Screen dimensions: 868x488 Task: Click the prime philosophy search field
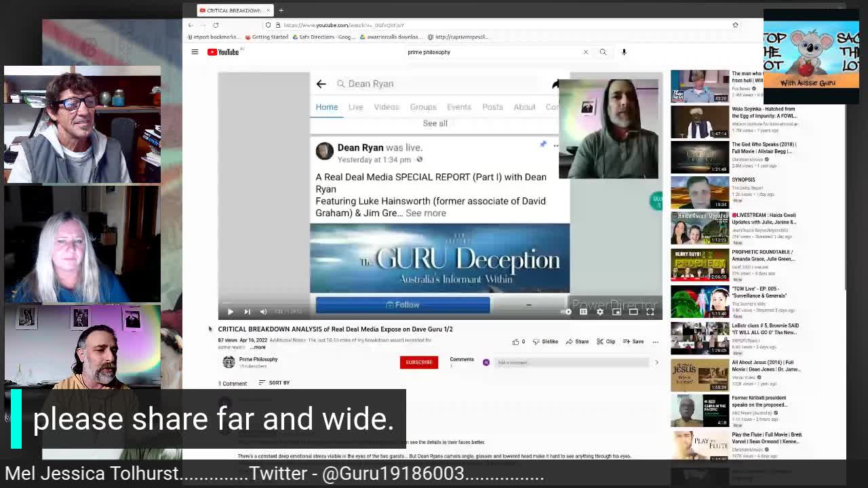pos(492,52)
